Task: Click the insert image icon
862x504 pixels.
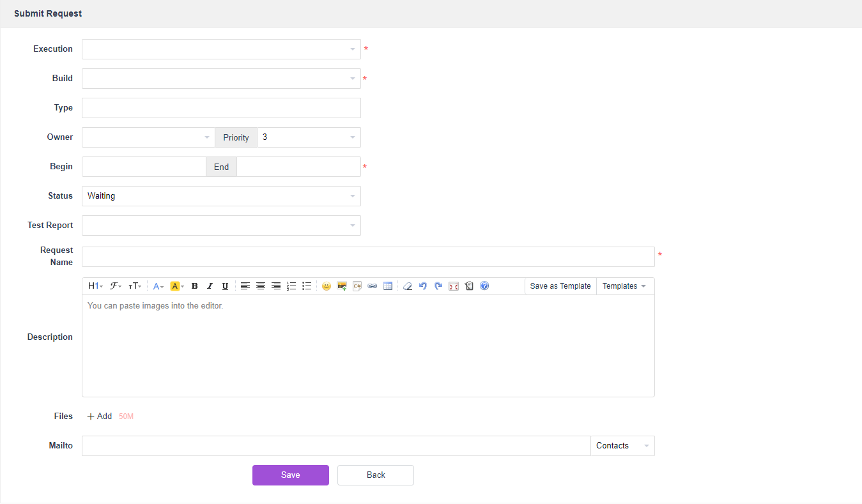Action: pos(342,286)
